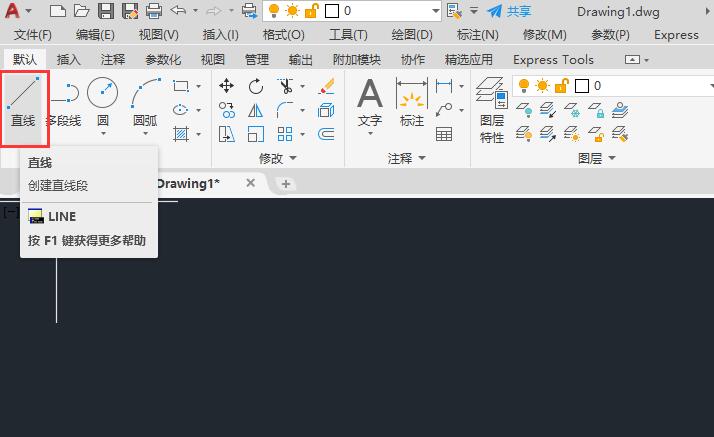714x437 pixels.
Task: Click the plot printer icon
Action: 154,10
